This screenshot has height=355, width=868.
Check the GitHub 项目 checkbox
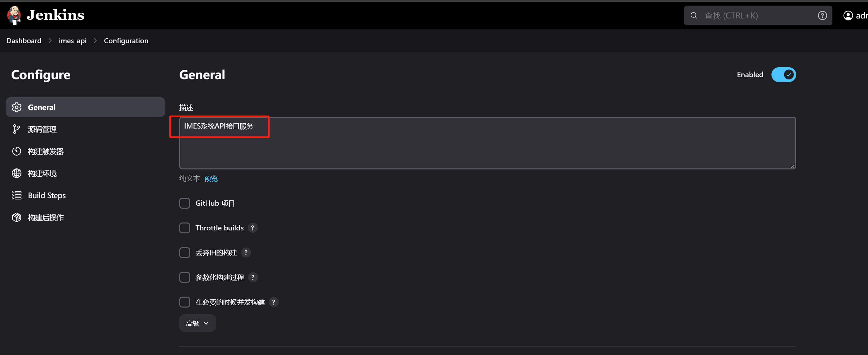[x=185, y=203]
